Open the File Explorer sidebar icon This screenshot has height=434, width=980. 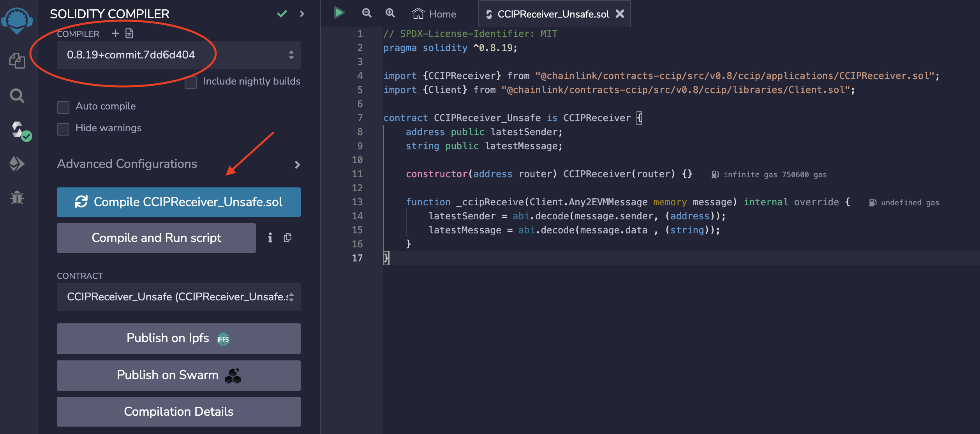click(x=17, y=61)
